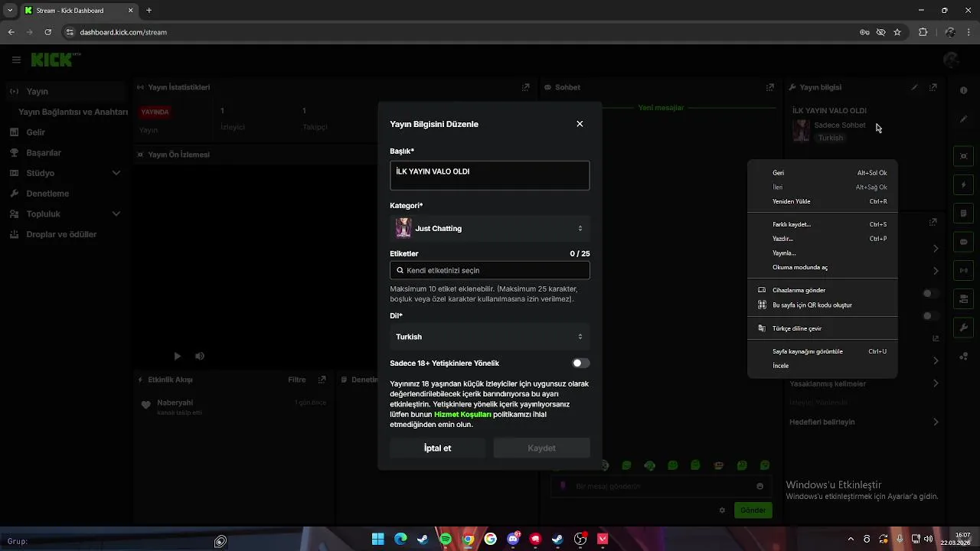
Task: Open OBS Studio from the taskbar
Action: [x=580, y=540]
